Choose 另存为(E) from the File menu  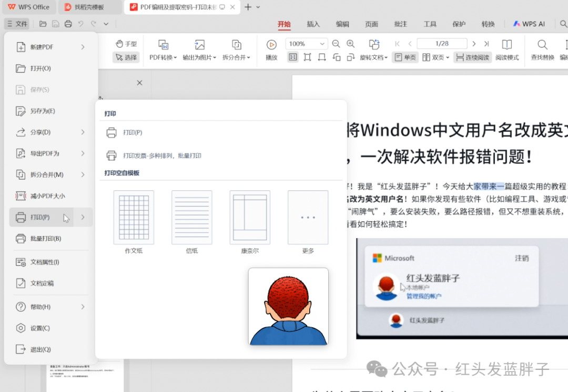43,111
